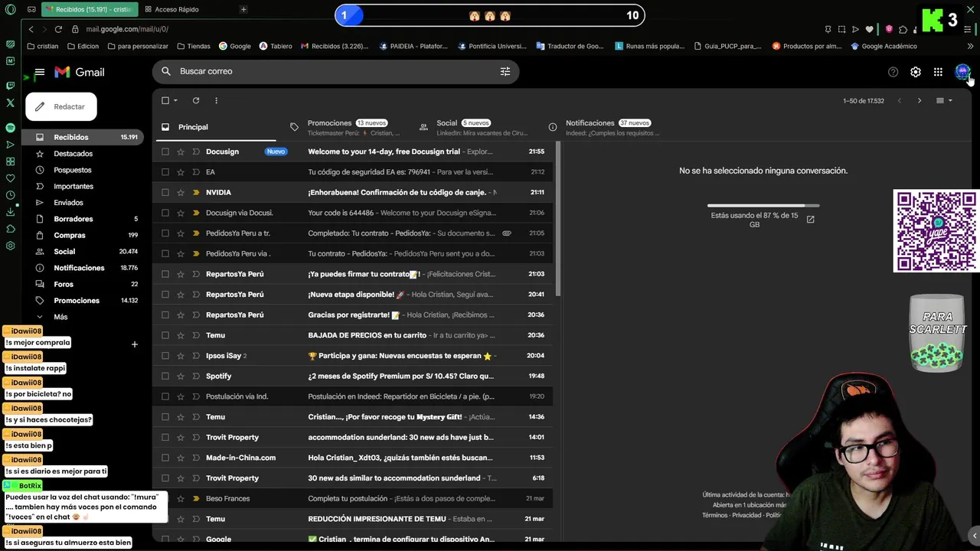Select checkbox for Spotify email
Screen dimensions: 980x551
pyautogui.click(x=165, y=376)
